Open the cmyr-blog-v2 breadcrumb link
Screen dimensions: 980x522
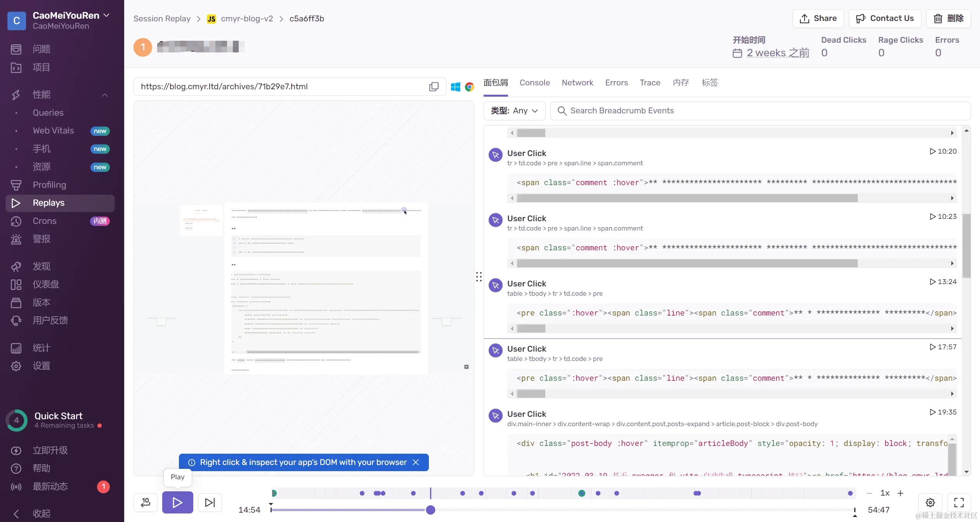(247, 19)
